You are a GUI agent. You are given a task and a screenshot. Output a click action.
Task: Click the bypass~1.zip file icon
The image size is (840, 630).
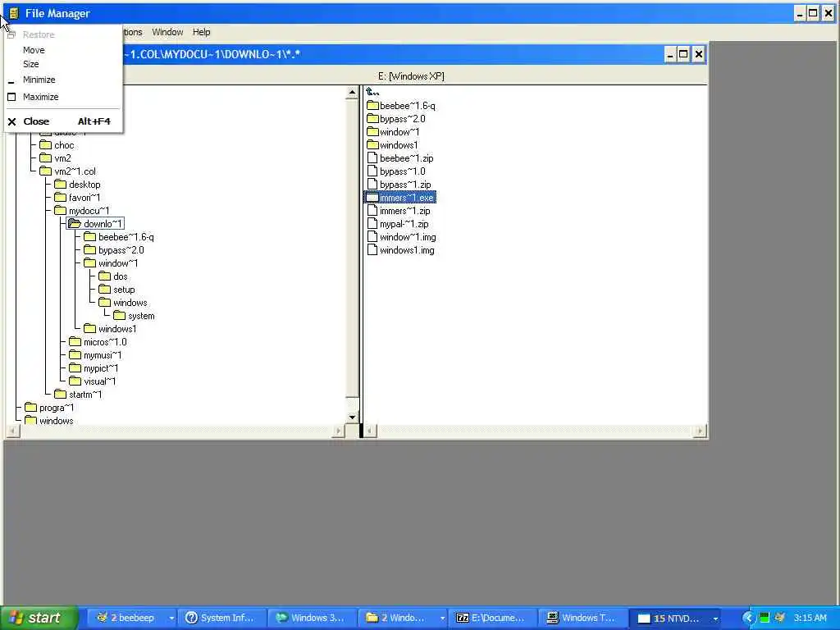tap(372, 185)
